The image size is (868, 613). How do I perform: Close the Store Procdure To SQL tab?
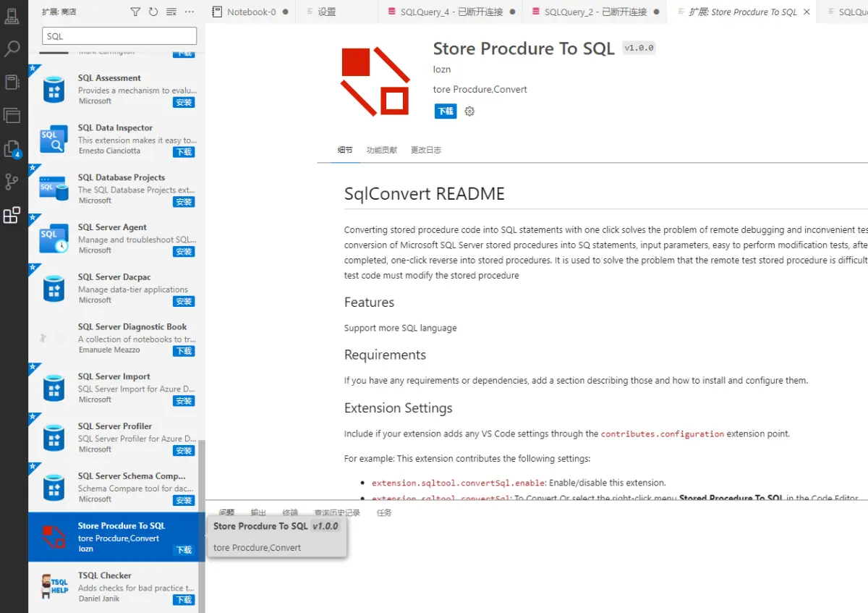807,12
